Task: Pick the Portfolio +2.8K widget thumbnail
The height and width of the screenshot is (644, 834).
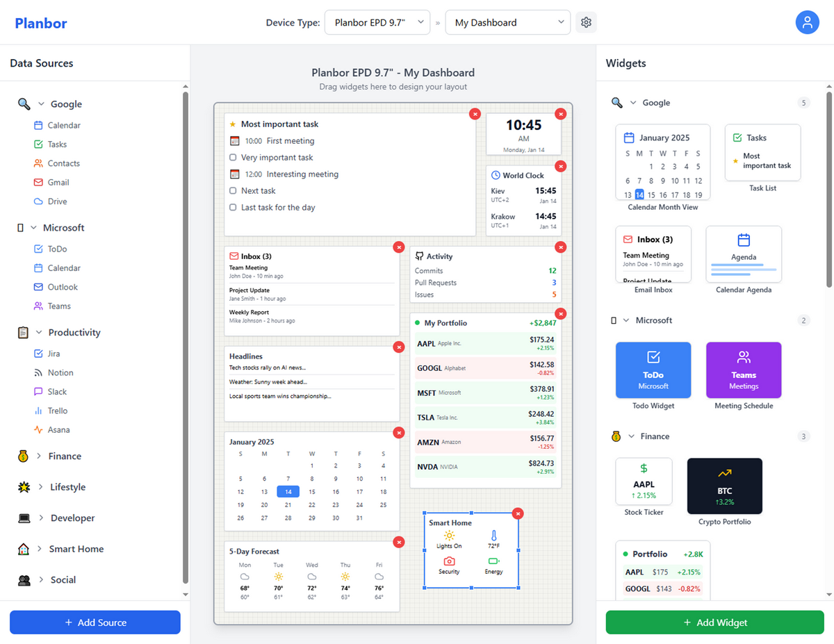Action: pyautogui.click(x=663, y=570)
